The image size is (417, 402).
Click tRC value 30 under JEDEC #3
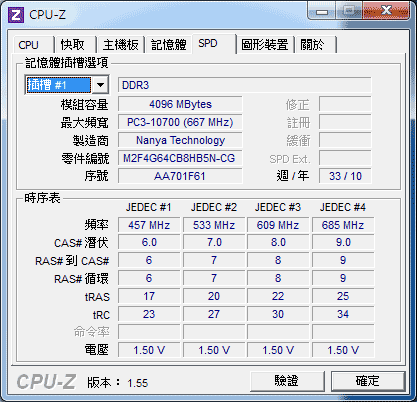pos(278,314)
